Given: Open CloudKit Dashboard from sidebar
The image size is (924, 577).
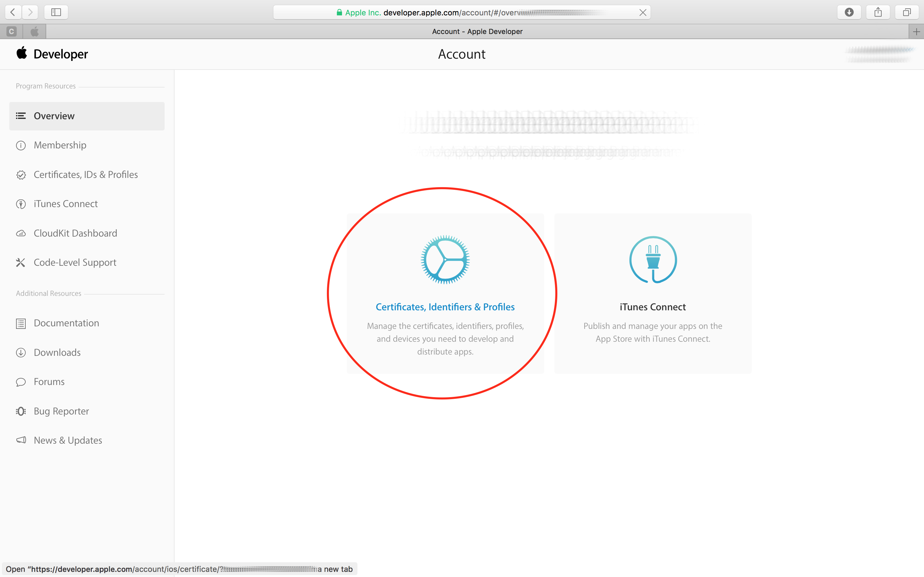Looking at the screenshot, I should 75,233.
